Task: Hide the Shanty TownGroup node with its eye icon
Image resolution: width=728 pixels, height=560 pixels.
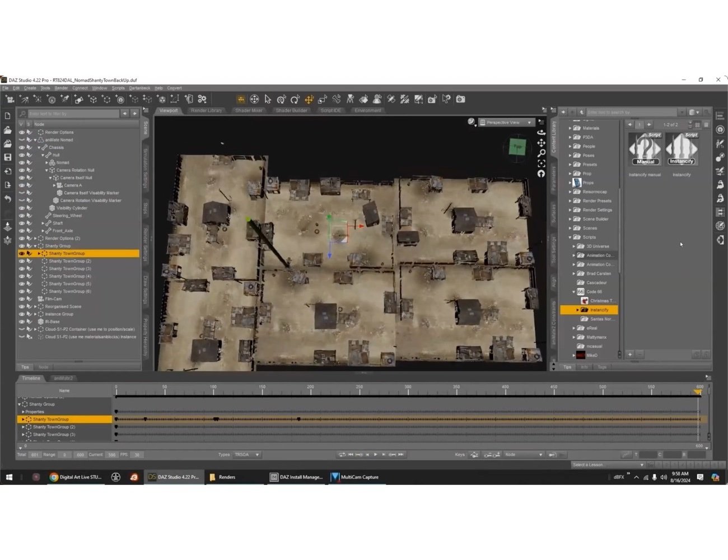Action: point(21,253)
